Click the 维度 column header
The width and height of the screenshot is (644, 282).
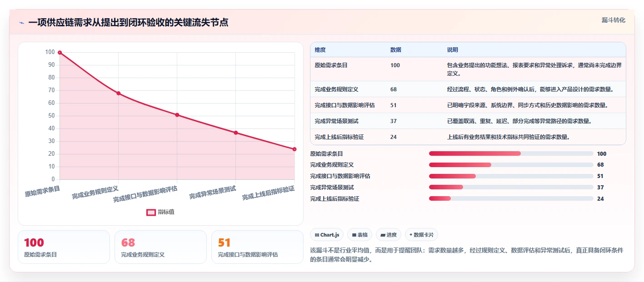[x=320, y=50]
